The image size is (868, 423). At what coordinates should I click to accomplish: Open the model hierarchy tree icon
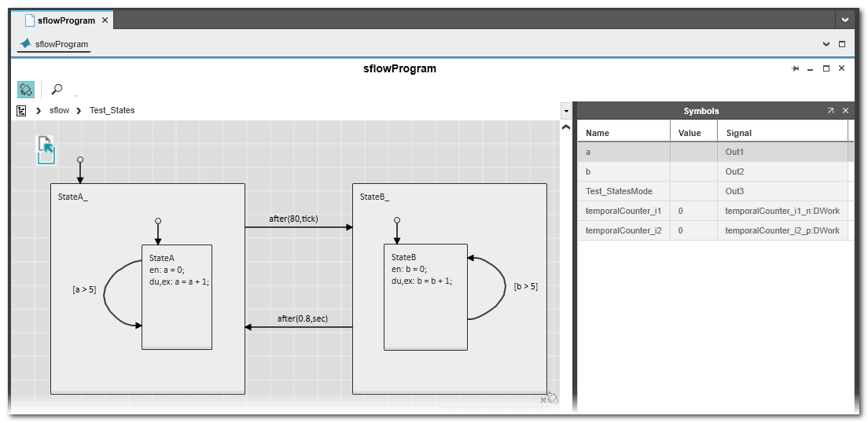[22, 111]
